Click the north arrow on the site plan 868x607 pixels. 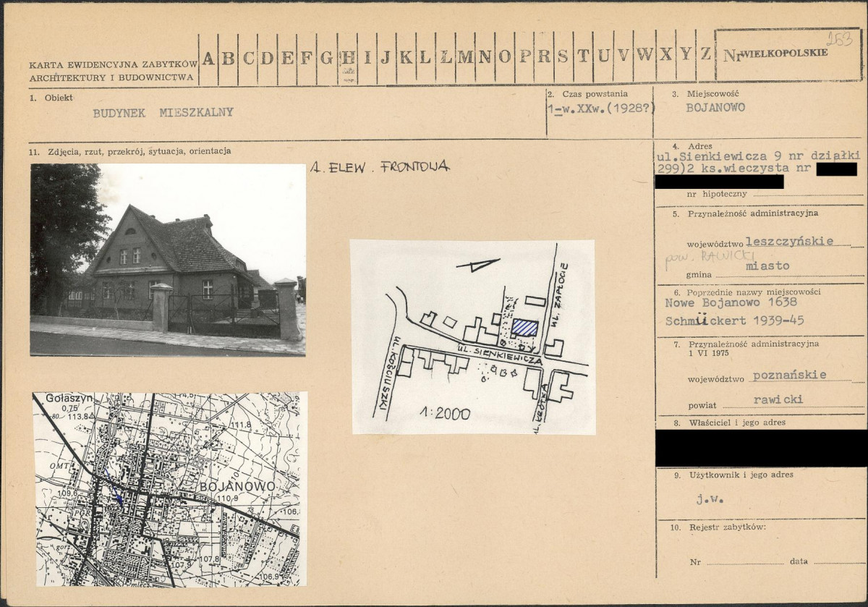click(477, 265)
